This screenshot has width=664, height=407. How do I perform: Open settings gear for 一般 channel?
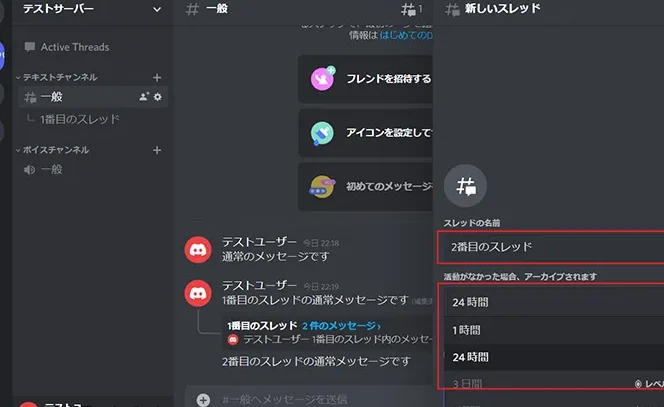click(x=157, y=97)
